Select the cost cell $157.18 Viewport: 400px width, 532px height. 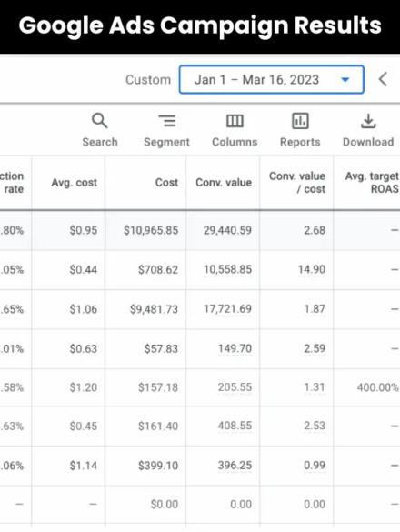[x=158, y=387]
